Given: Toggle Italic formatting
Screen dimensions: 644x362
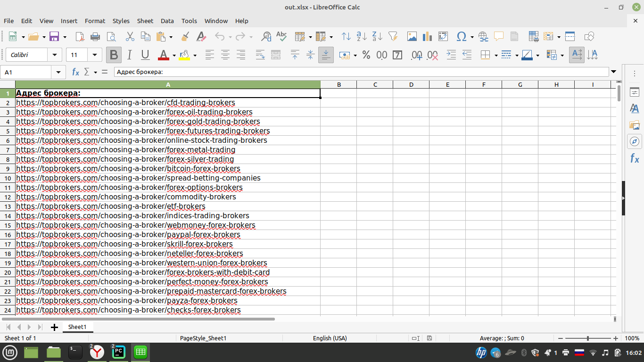Looking at the screenshot, I should click(x=130, y=55).
